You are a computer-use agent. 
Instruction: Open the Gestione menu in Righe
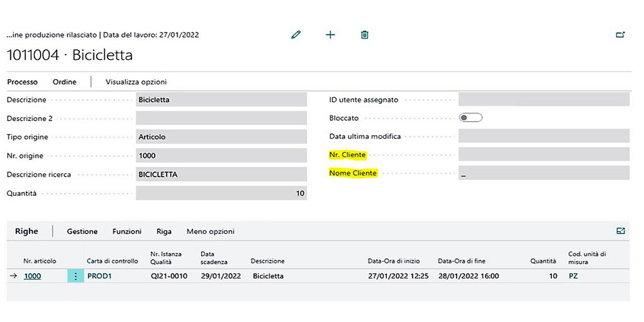82,231
